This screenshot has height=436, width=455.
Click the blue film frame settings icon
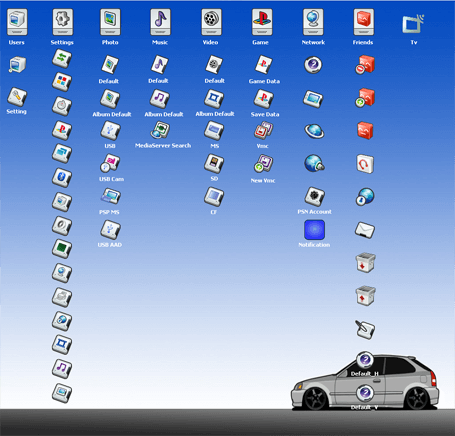pyautogui.click(x=62, y=344)
